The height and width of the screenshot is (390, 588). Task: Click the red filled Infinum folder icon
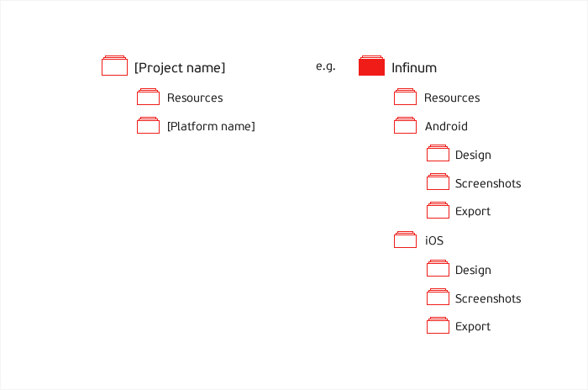pos(371,67)
